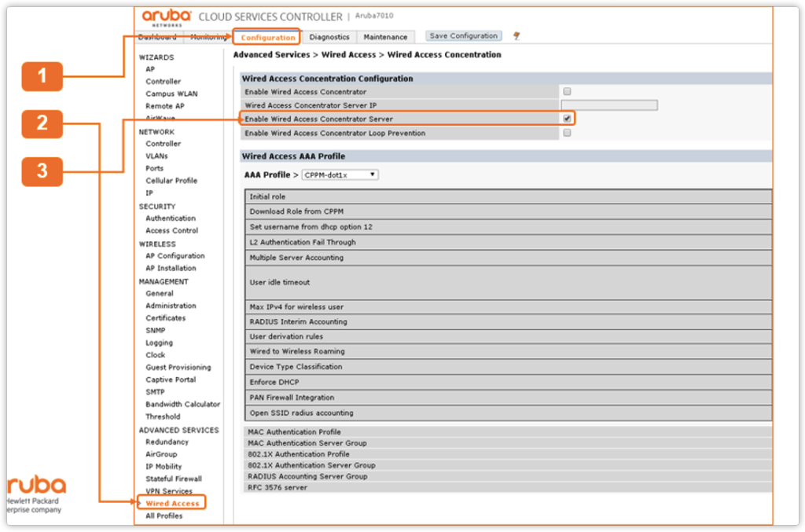Viewport: 805px width, 532px height.
Task: Open Threshold settings
Action: [163, 416]
